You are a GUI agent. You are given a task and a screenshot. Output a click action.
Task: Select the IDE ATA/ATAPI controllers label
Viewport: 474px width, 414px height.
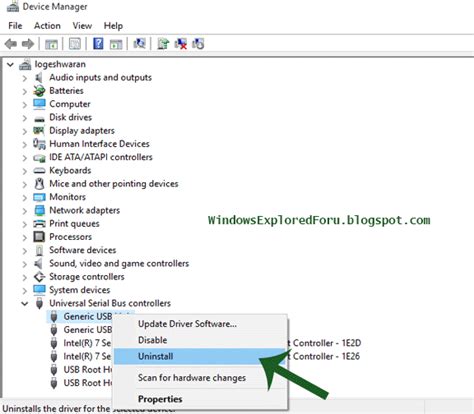tap(101, 157)
